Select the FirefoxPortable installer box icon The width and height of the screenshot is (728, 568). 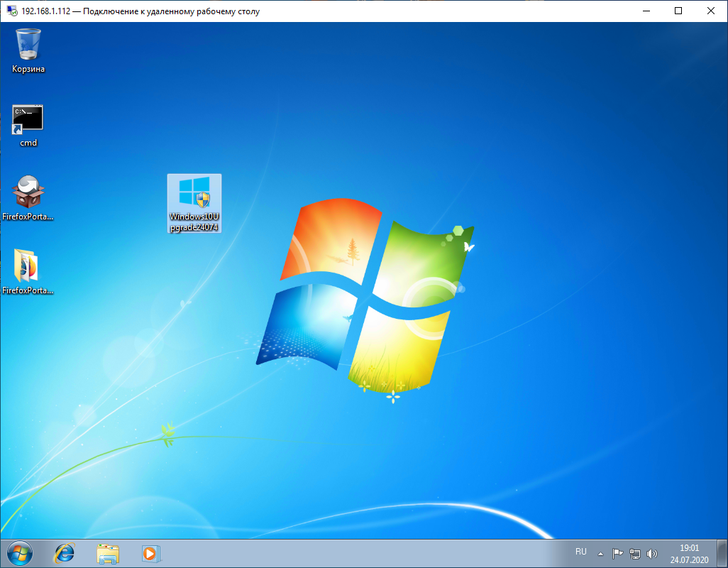28,198
